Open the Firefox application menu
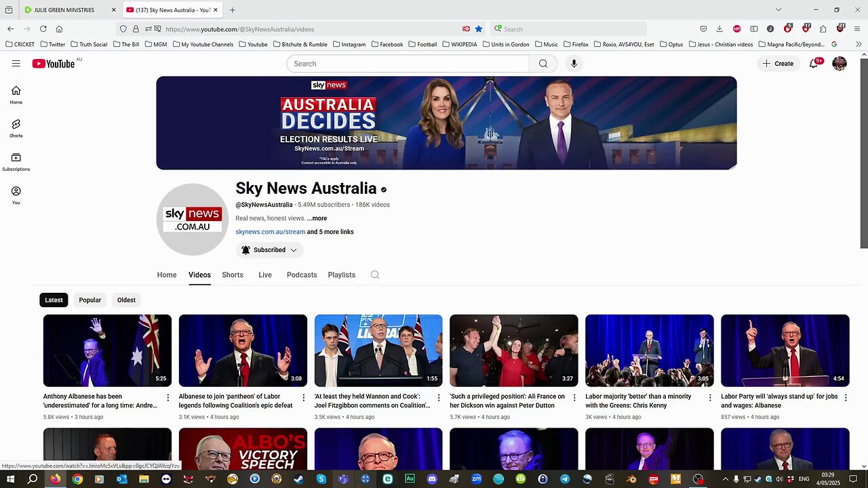The image size is (868, 488). click(x=858, y=29)
